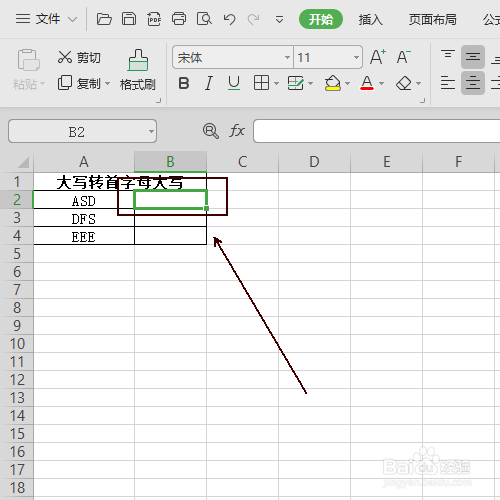Expand the 粘贴 dropdown arrow
The height and width of the screenshot is (500, 500).
coord(42,83)
